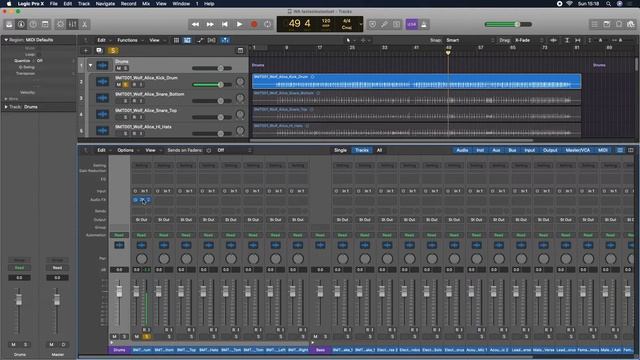
Task: Open the Mix menu
Action: 146,4
